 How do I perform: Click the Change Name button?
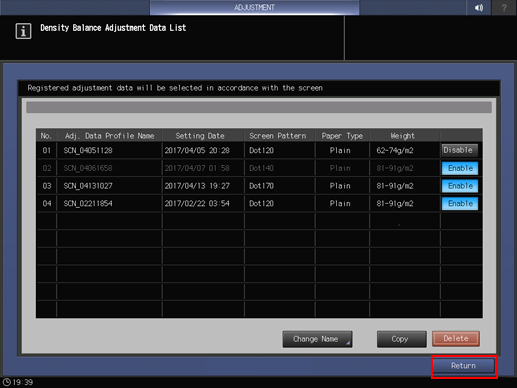click(317, 339)
